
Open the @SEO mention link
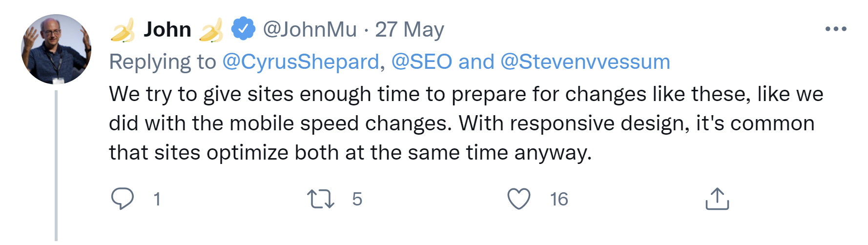point(422,62)
